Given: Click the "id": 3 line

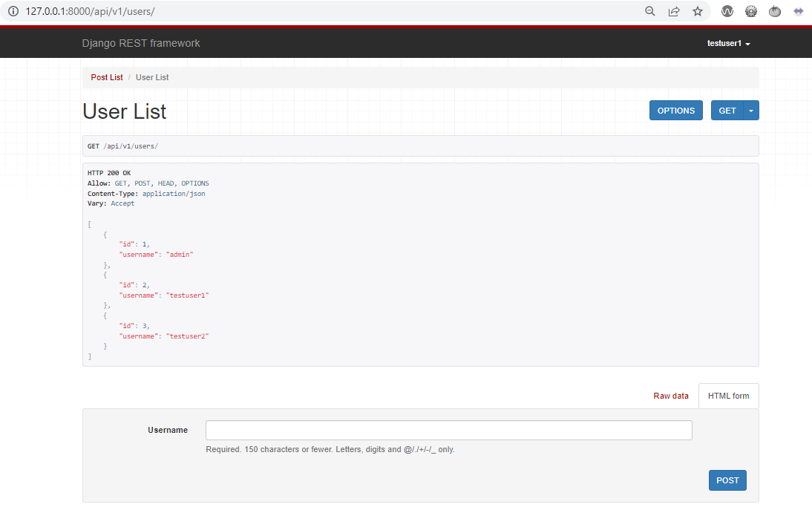Looking at the screenshot, I should [x=134, y=326].
